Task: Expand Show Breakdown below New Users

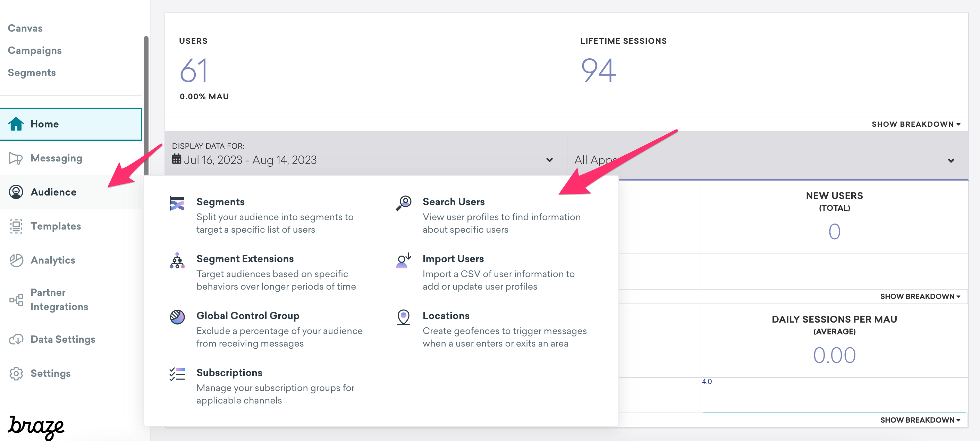Action: (920, 296)
